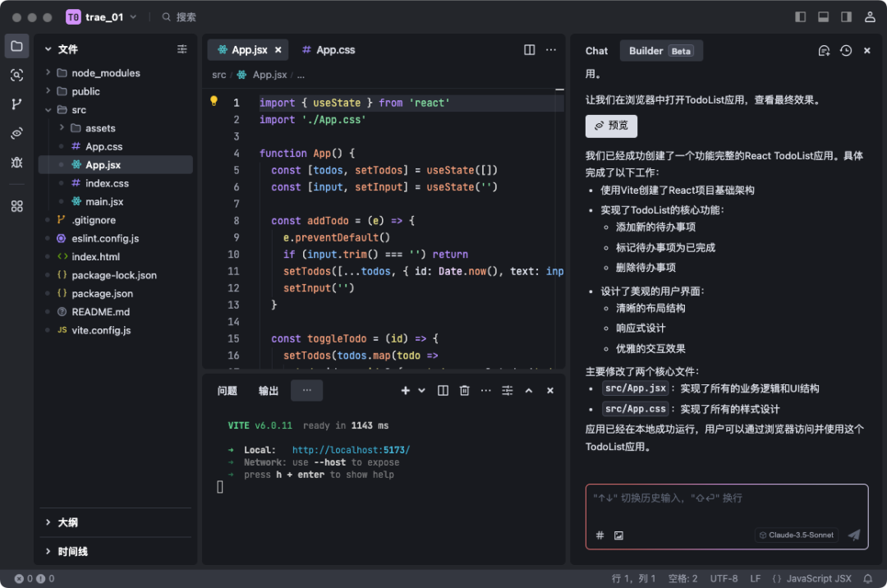Toggle the right sidebar layout icon
This screenshot has width=887, height=588.
point(846,17)
